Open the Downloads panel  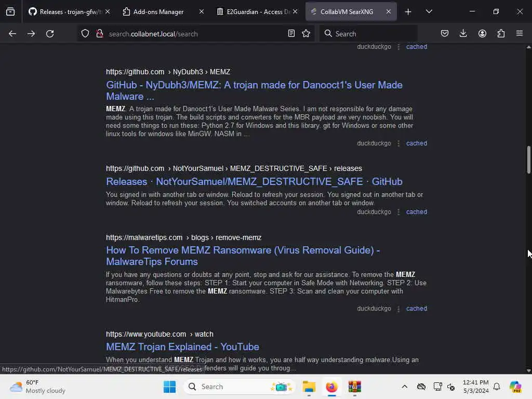click(x=463, y=33)
